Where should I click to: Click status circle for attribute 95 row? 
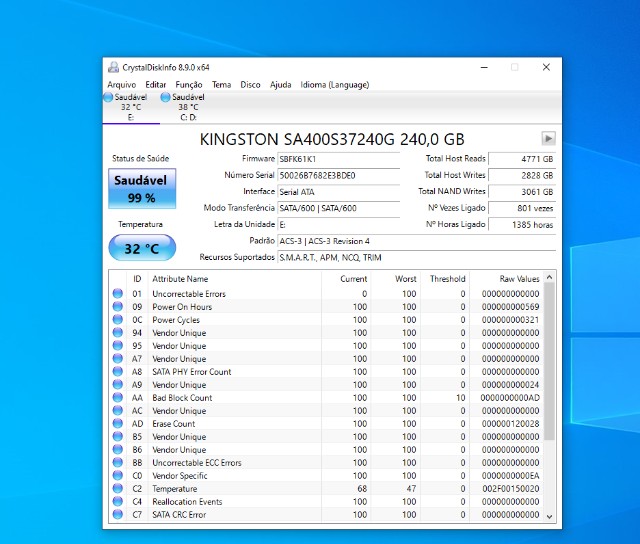(118, 346)
